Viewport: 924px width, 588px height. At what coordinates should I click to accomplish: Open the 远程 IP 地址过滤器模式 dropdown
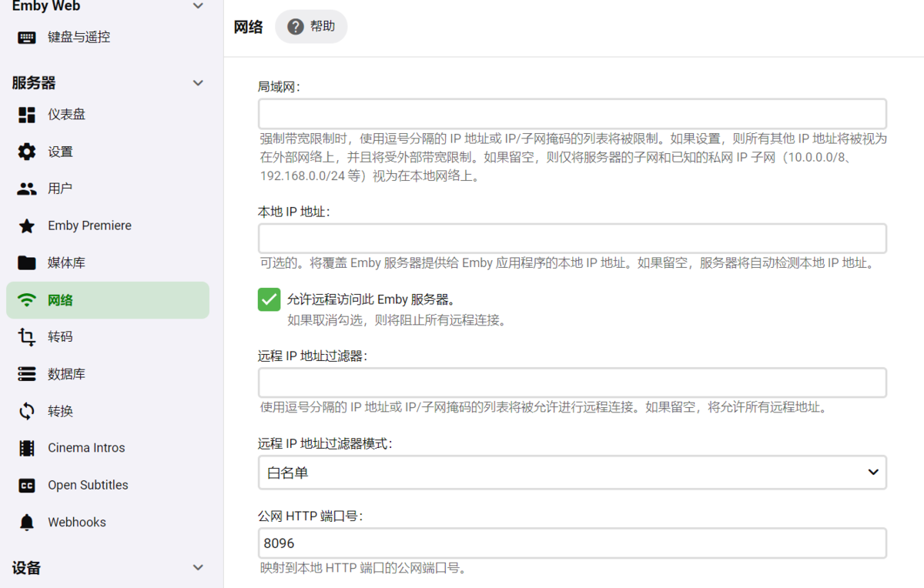click(x=572, y=471)
